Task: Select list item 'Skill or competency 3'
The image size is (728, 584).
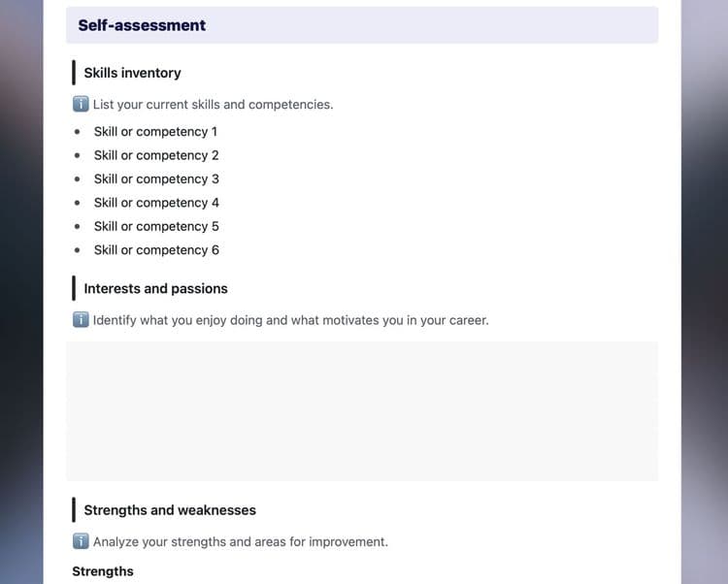Action: (156, 179)
